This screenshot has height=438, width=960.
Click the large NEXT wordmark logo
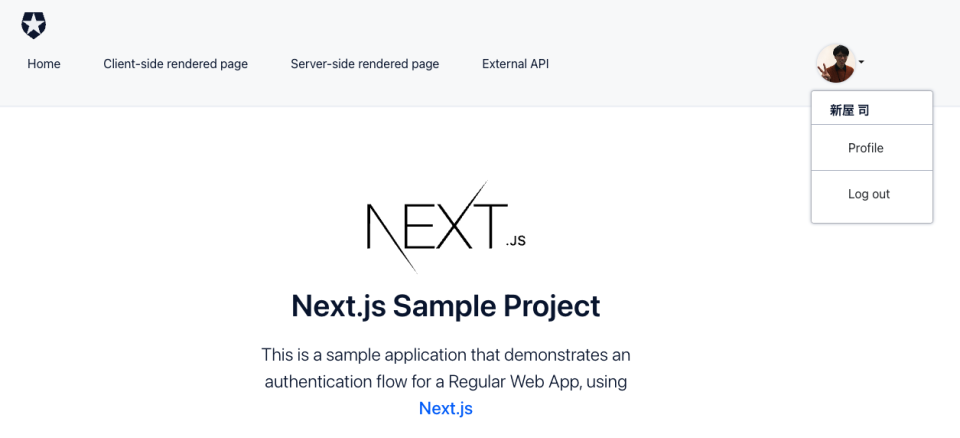pos(430,226)
